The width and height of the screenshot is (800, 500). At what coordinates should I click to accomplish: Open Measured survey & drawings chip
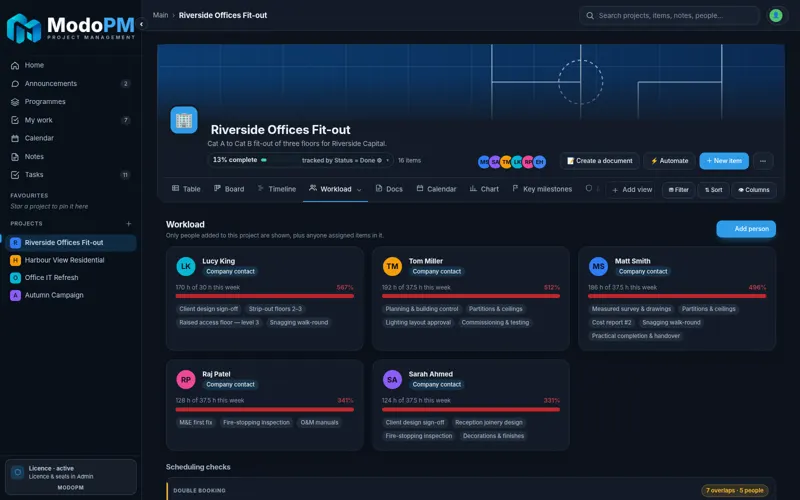click(631, 309)
